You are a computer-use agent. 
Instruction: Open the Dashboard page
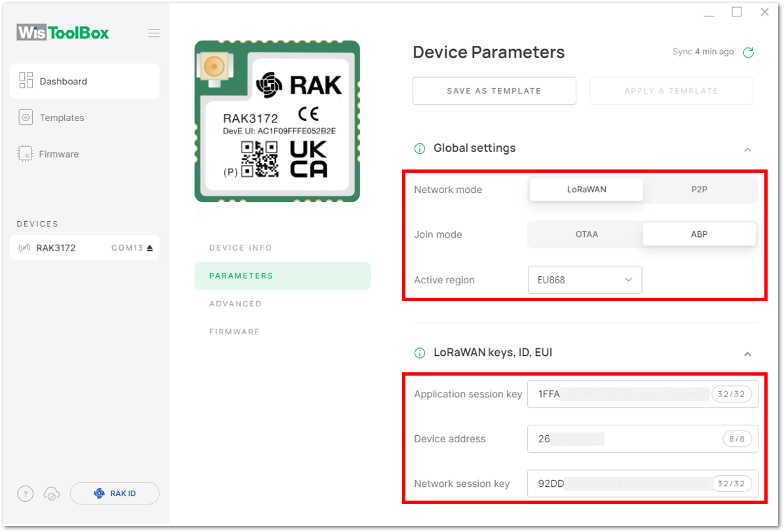(84, 81)
